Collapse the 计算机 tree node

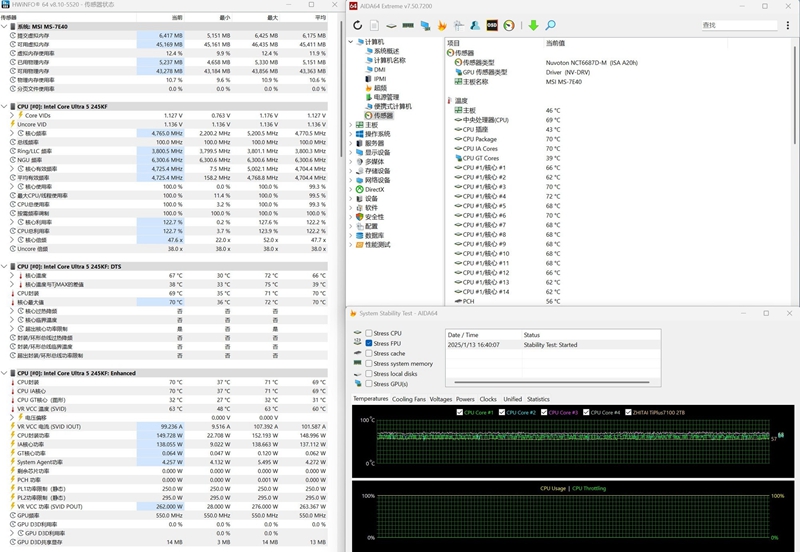pyautogui.click(x=351, y=42)
